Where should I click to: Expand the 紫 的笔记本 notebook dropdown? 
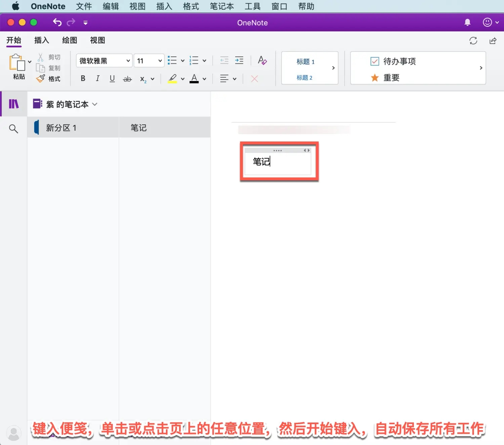point(95,104)
